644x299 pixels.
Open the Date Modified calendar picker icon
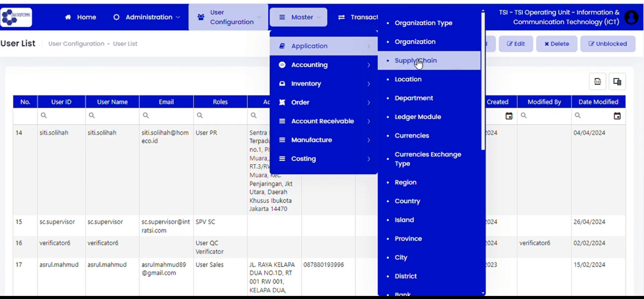tap(617, 116)
